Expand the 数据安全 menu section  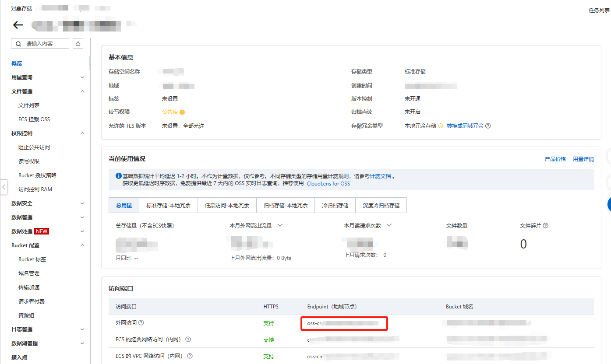82,203
